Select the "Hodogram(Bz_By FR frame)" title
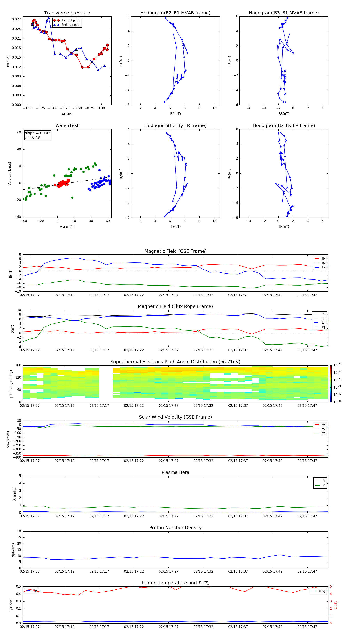 coord(175,125)
